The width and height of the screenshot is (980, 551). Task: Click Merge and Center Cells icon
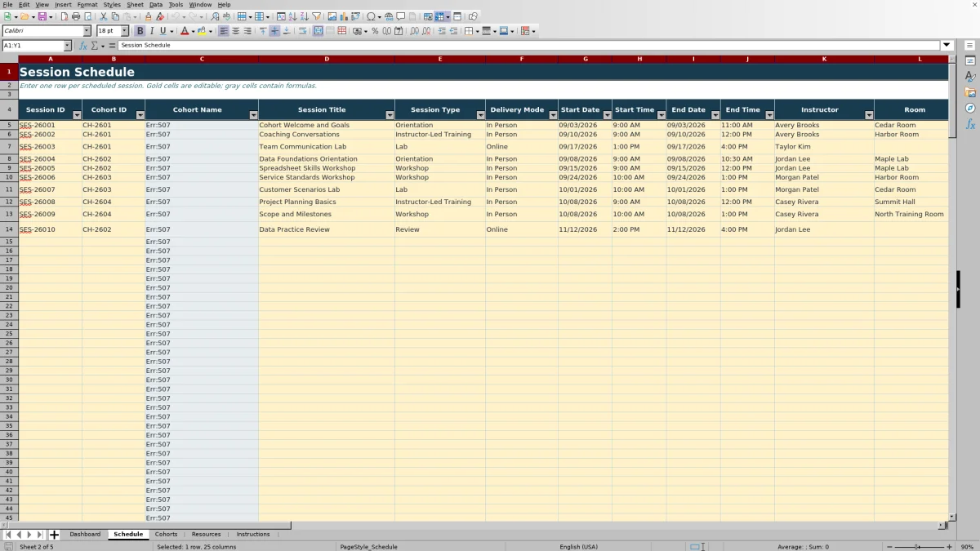coord(318,31)
